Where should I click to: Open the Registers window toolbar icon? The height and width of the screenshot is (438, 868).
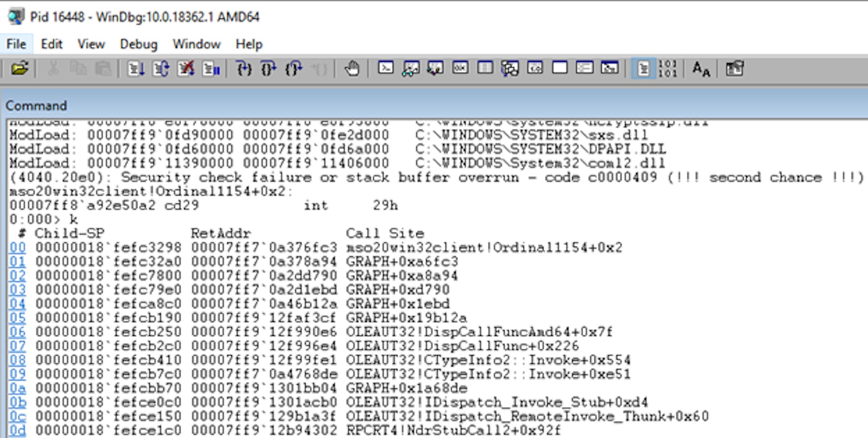point(460,68)
